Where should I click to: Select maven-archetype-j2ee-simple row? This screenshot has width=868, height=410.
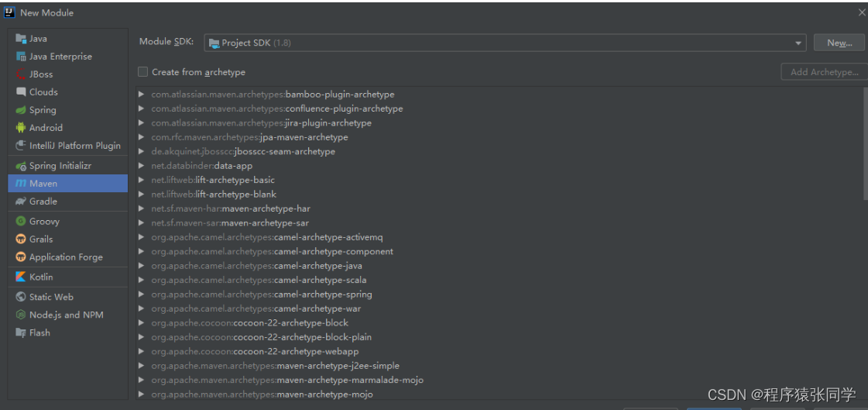(x=499, y=366)
